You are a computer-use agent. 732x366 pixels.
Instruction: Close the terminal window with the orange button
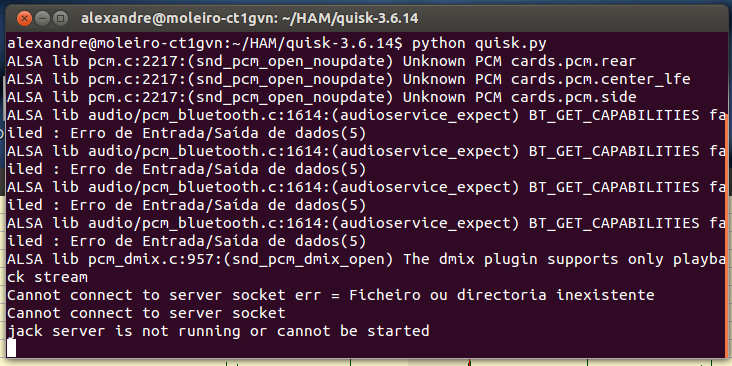pos(24,19)
